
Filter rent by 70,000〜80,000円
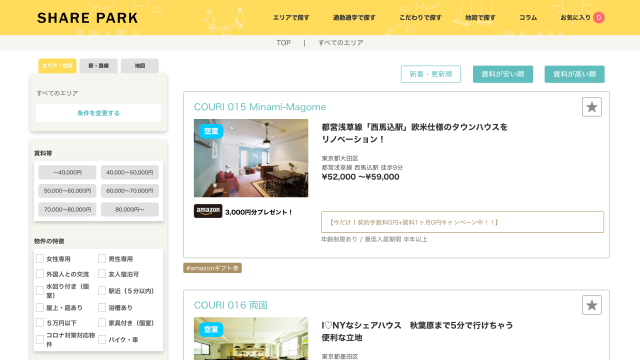[67, 209]
